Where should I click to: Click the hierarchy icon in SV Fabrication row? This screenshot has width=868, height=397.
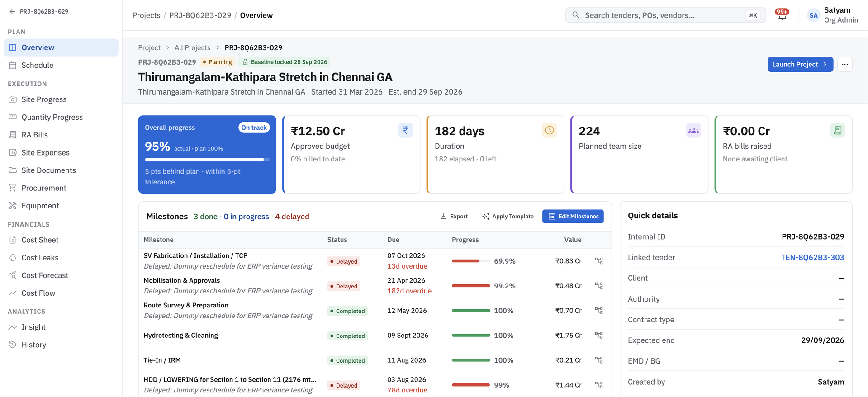coord(599,261)
